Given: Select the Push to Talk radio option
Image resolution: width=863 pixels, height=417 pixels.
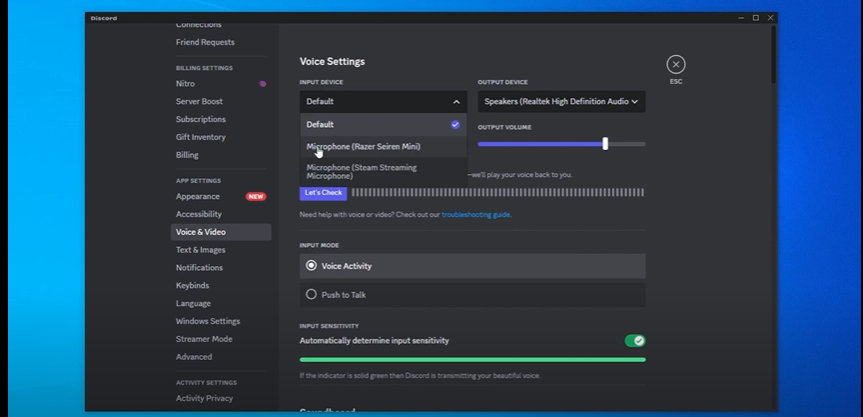Looking at the screenshot, I should click(x=472, y=295).
